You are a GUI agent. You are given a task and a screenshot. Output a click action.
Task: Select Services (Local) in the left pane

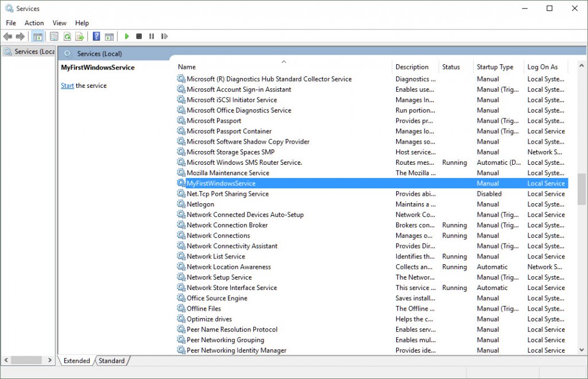coord(28,51)
